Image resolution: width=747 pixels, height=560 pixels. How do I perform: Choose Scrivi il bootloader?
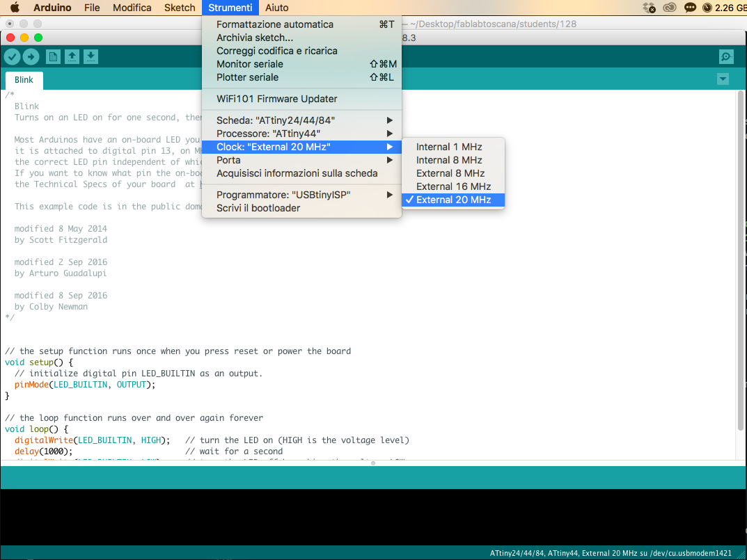(x=301, y=208)
